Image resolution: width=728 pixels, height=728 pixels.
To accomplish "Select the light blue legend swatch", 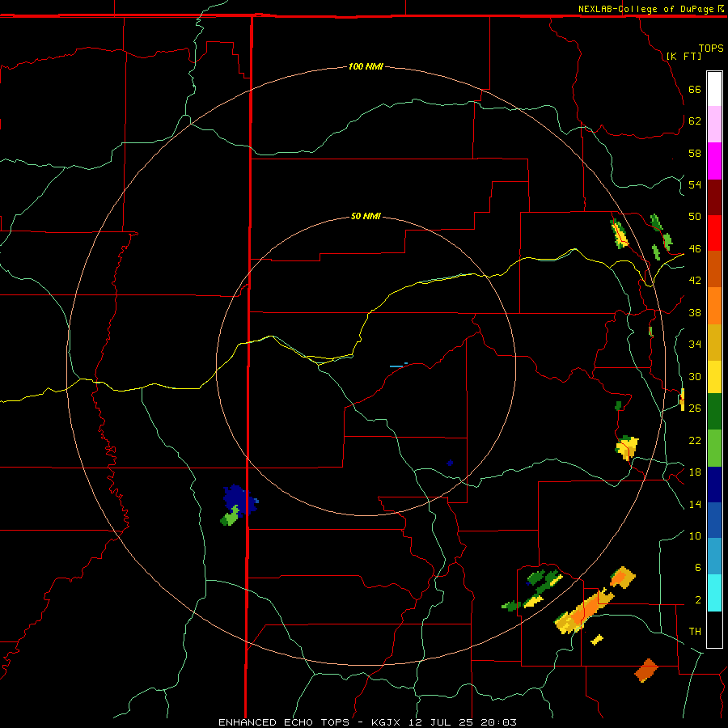I will [x=714, y=557].
